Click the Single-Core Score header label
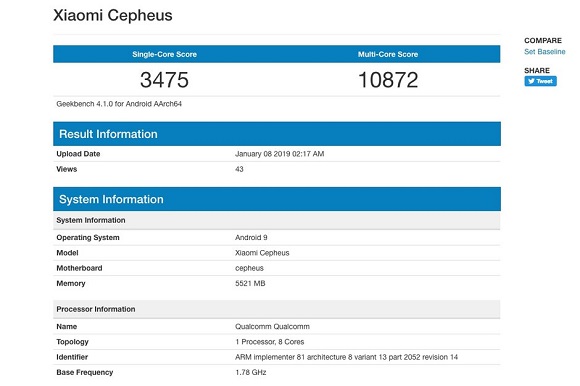 click(x=165, y=54)
